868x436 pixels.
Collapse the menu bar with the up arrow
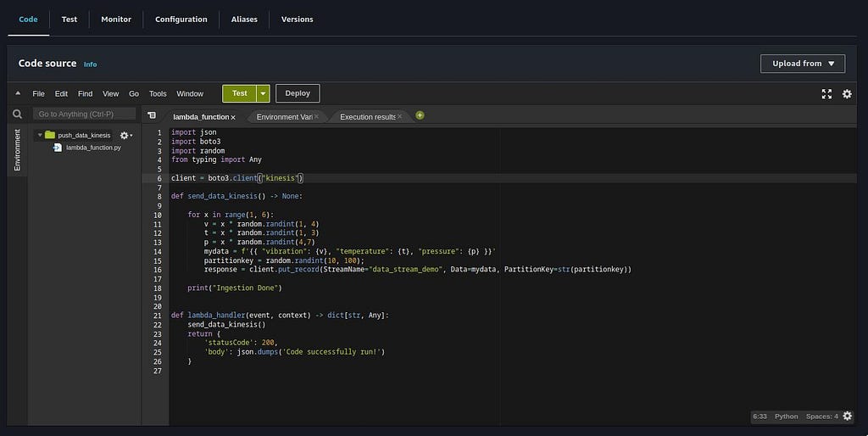point(18,93)
